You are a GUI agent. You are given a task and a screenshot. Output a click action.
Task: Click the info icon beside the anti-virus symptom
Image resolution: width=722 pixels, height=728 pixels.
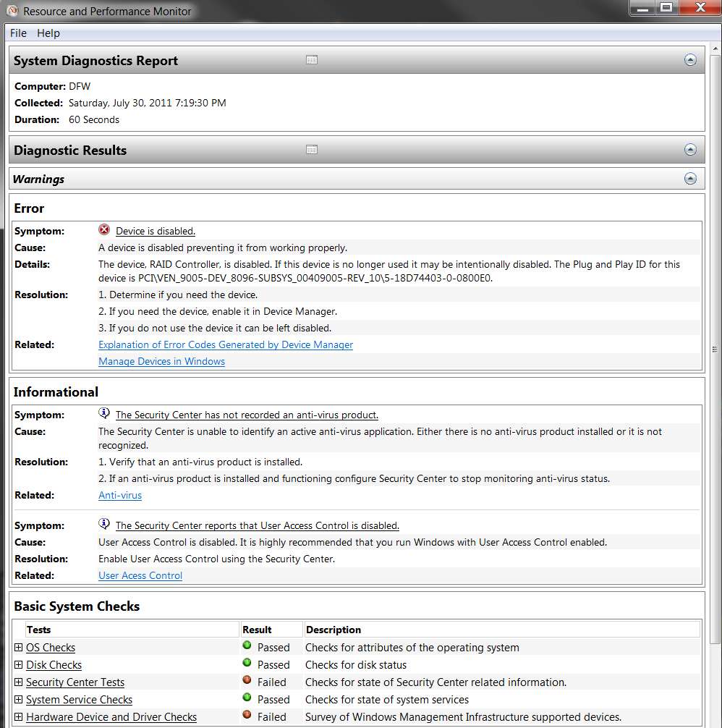[104, 412]
